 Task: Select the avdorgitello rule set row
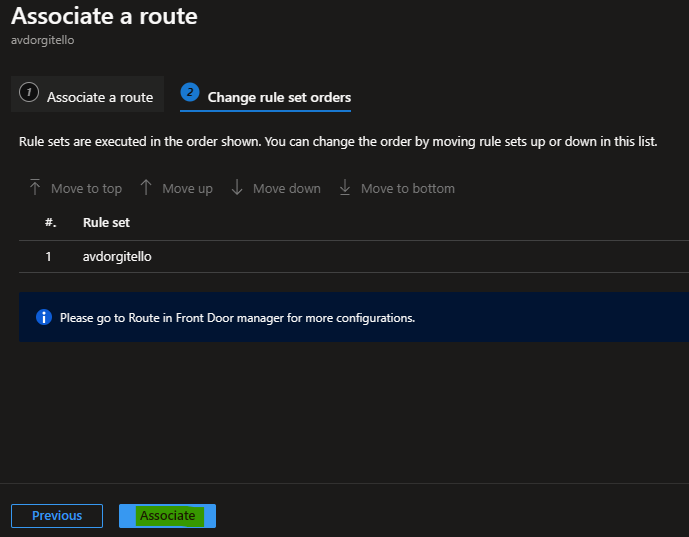[354, 257]
